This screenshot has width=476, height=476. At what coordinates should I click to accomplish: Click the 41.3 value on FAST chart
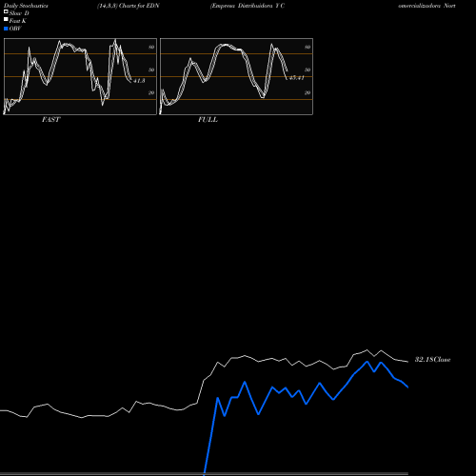(x=139, y=81)
